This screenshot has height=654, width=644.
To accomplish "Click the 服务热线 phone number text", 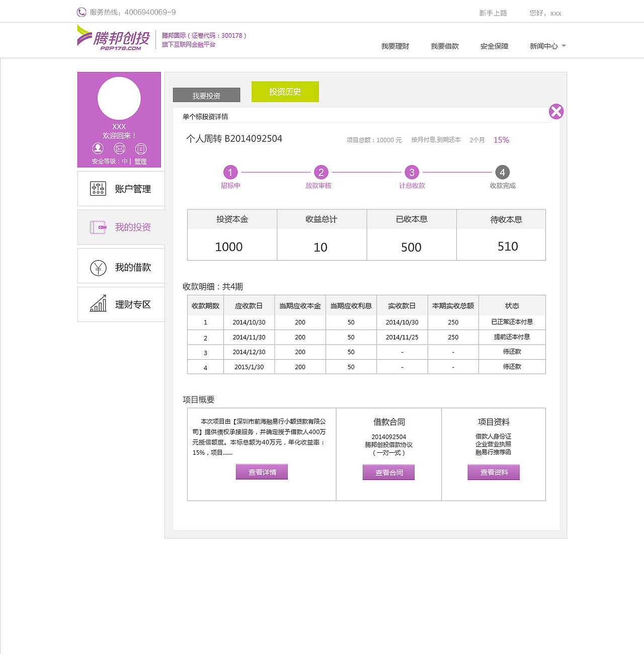I will (133, 12).
